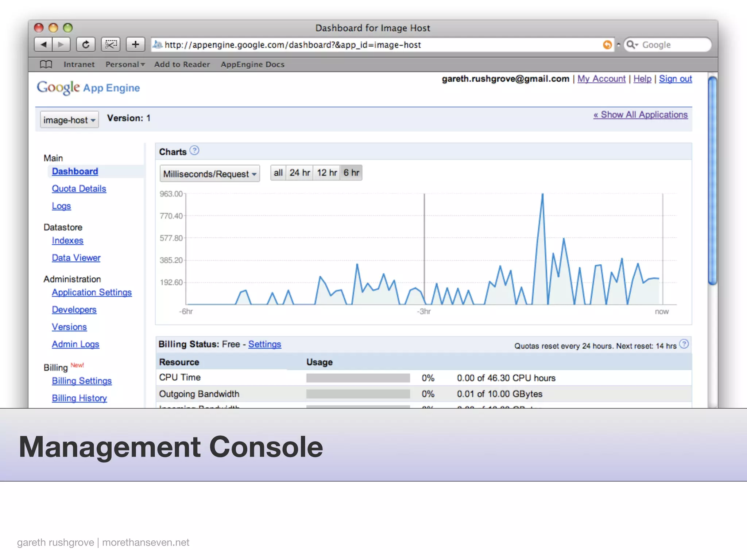Expand the Personal bookmarks folder

coord(125,65)
